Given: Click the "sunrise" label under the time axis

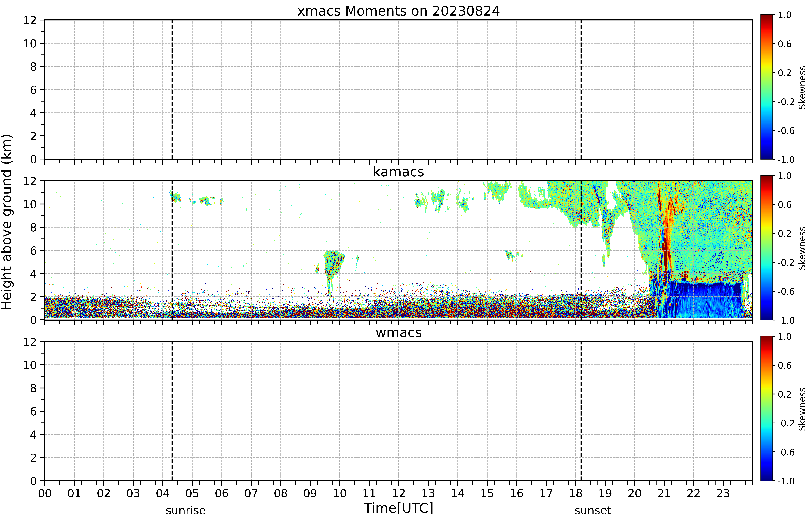Looking at the screenshot, I should [x=186, y=510].
